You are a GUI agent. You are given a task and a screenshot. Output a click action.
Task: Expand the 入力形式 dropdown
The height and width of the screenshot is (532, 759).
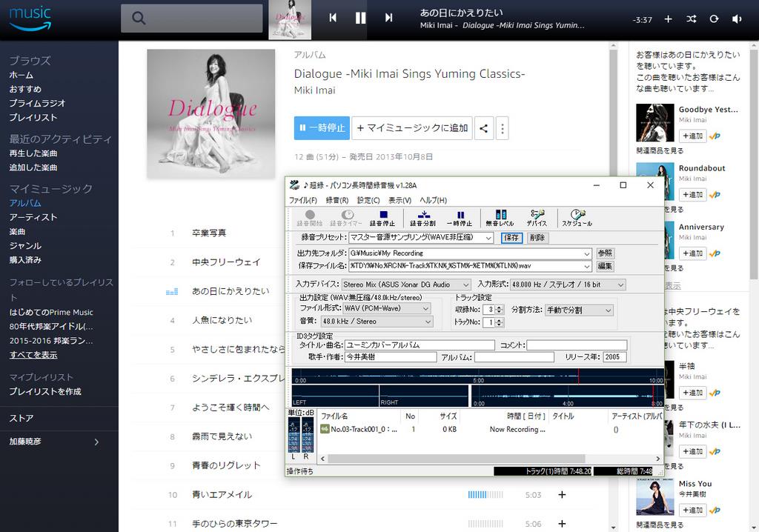pos(620,285)
